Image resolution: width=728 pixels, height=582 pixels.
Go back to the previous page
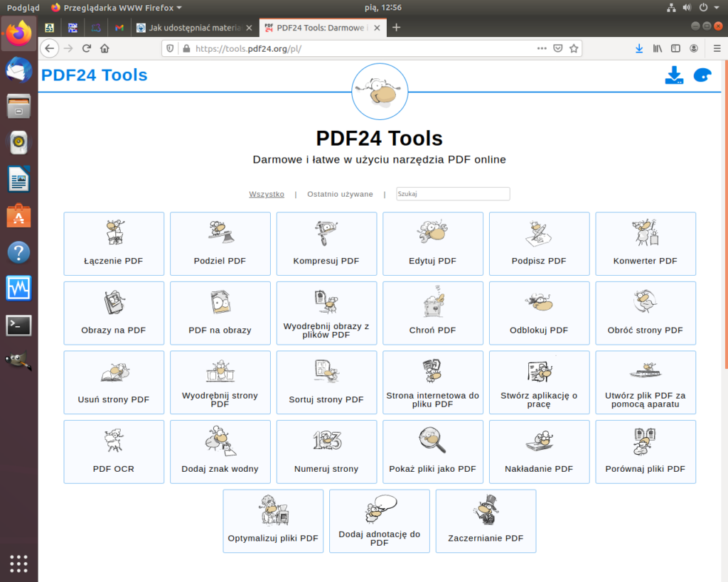click(50, 48)
